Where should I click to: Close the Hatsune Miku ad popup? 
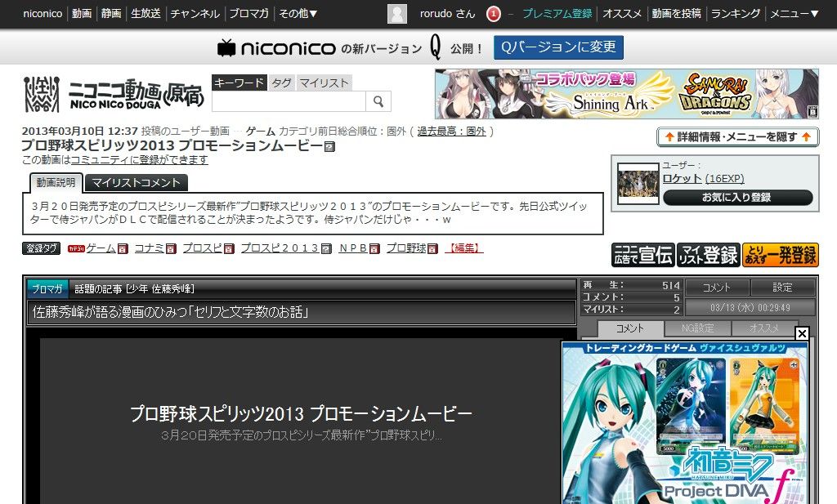click(x=801, y=334)
